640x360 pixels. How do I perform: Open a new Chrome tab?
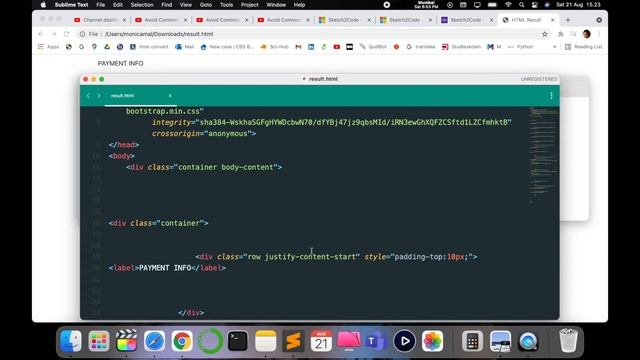click(567, 20)
